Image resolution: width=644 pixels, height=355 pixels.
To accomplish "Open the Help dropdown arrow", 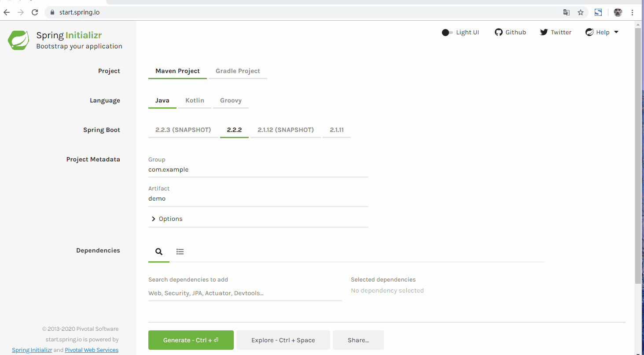I will [x=616, y=32].
